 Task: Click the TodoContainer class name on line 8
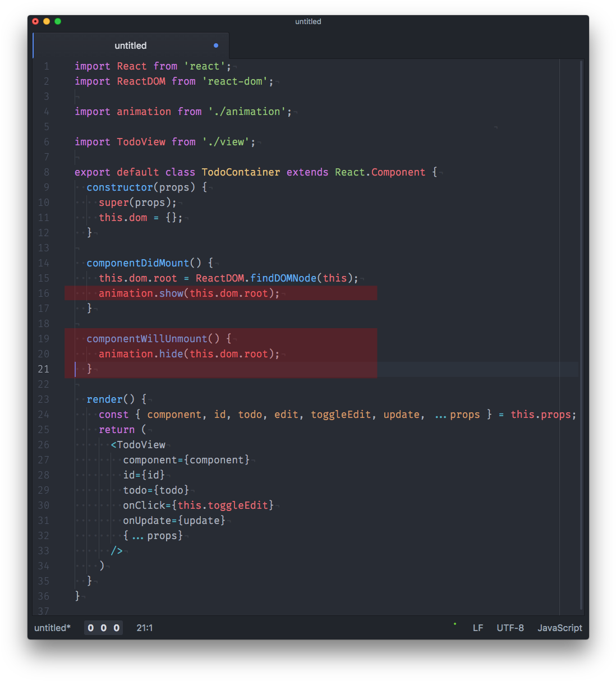point(241,172)
